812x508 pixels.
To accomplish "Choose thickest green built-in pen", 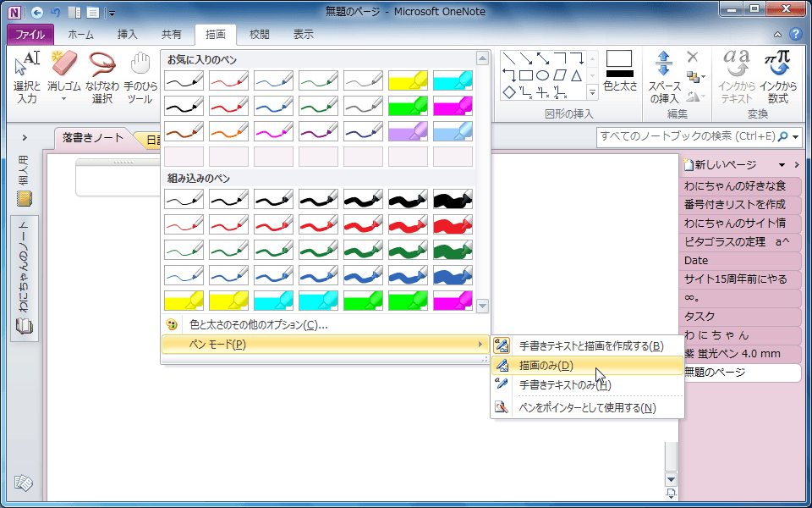I will (x=453, y=250).
